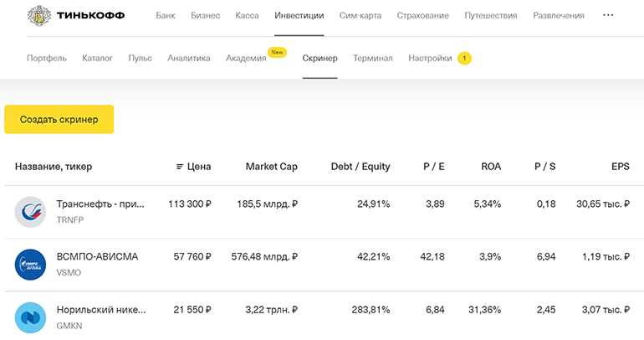The height and width of the screenshot is (340, 644).
Task: Open the Касса section
Action: 247,16
